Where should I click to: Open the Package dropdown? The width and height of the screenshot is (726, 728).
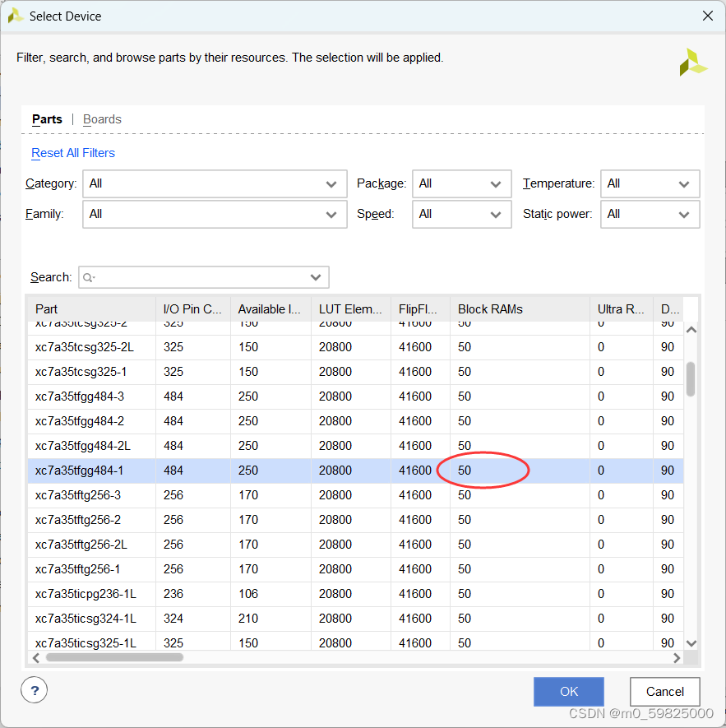point(462,184)
